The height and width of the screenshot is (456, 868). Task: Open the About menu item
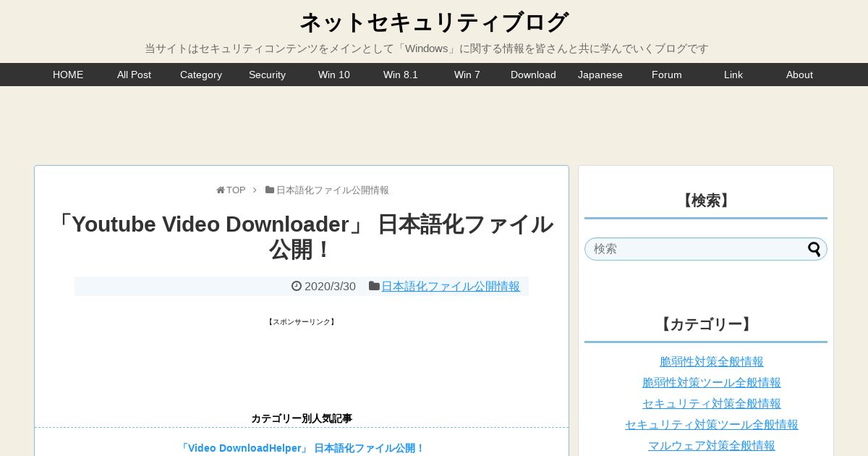(799, 75)
